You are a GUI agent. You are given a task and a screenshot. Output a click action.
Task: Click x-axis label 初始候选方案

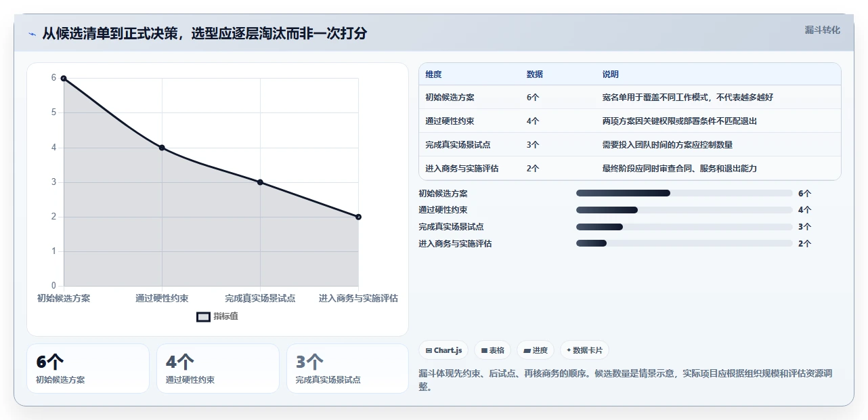(64, 298)
